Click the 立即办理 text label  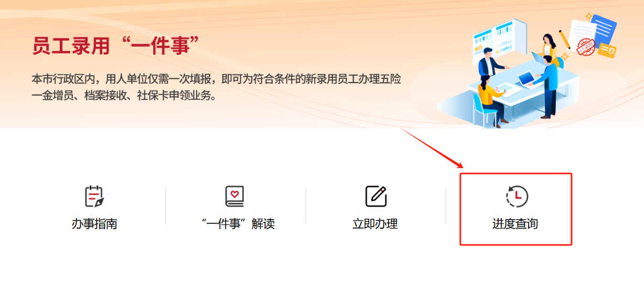pos(375,224)
